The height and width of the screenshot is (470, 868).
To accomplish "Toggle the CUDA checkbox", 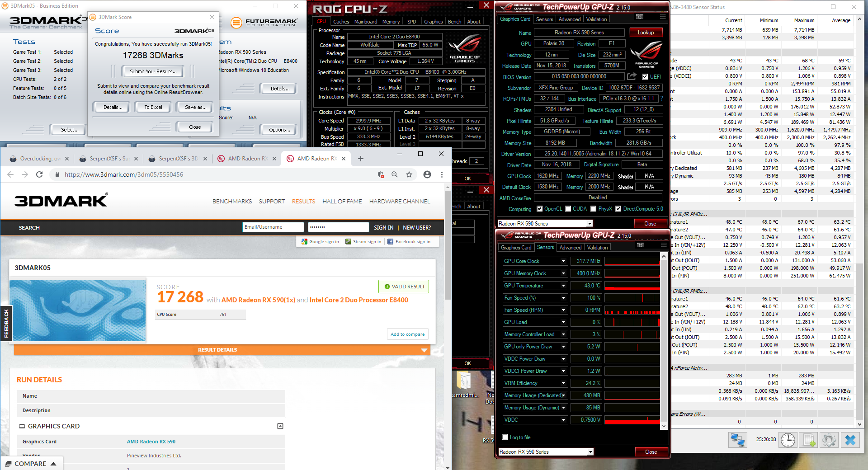I will tap(568, 209).
